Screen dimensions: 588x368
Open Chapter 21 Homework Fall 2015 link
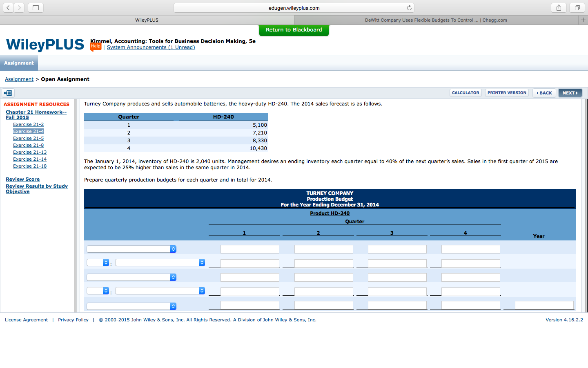[36, 114]
